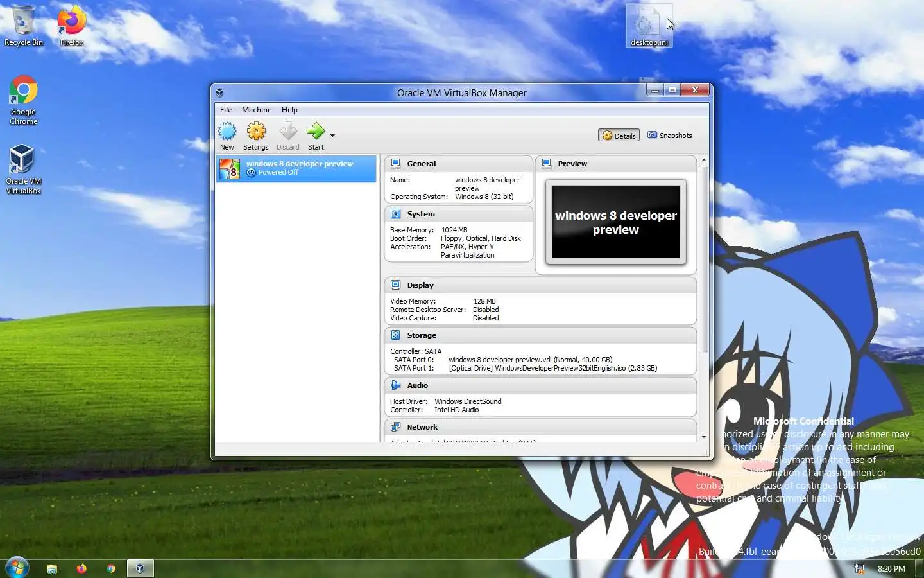
Task: Click the Host Driver Windows DirectSound value
Action: [468, 401]
